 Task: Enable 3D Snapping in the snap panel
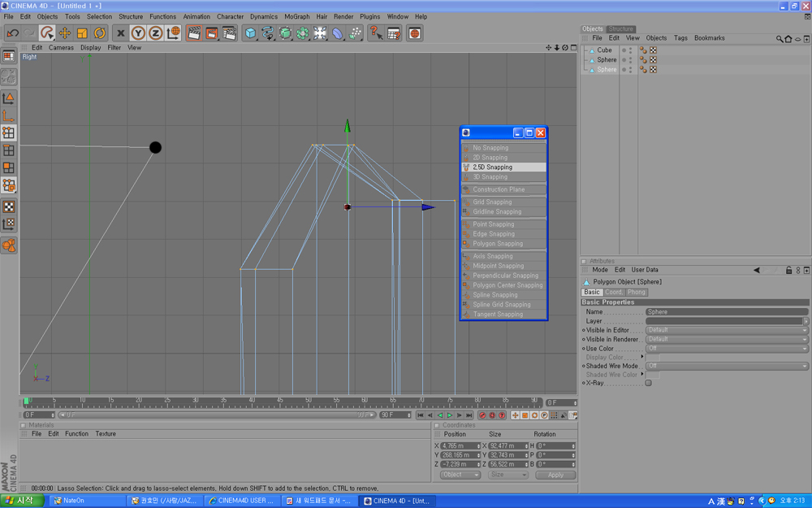(503, 176)
